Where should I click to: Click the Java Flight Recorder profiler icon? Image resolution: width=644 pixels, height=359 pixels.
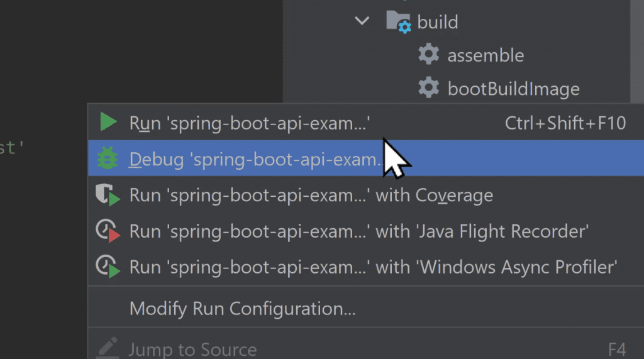click(x=108, y=231)
